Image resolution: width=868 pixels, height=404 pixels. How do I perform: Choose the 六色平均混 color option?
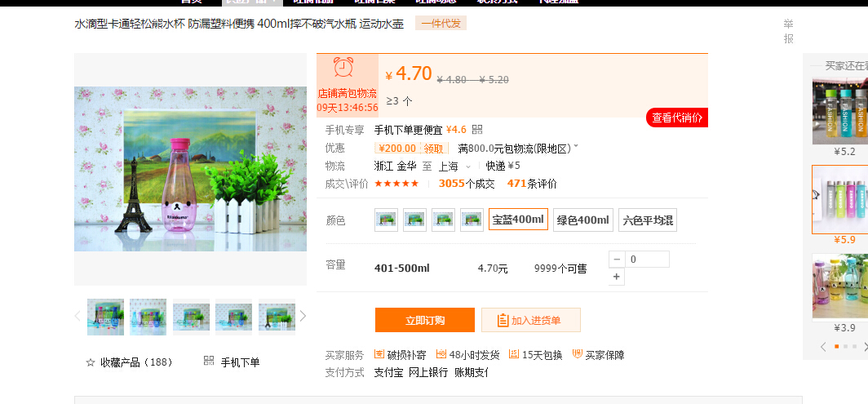point(647,220)
